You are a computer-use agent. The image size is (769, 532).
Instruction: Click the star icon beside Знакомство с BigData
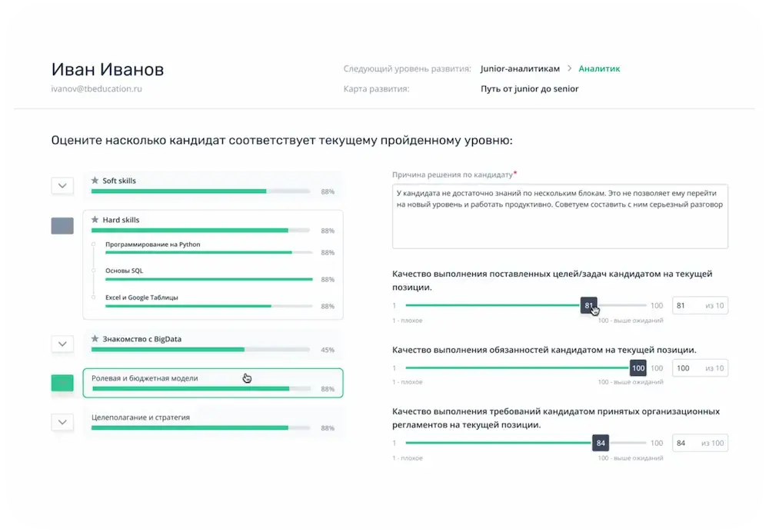click(95, 339)
